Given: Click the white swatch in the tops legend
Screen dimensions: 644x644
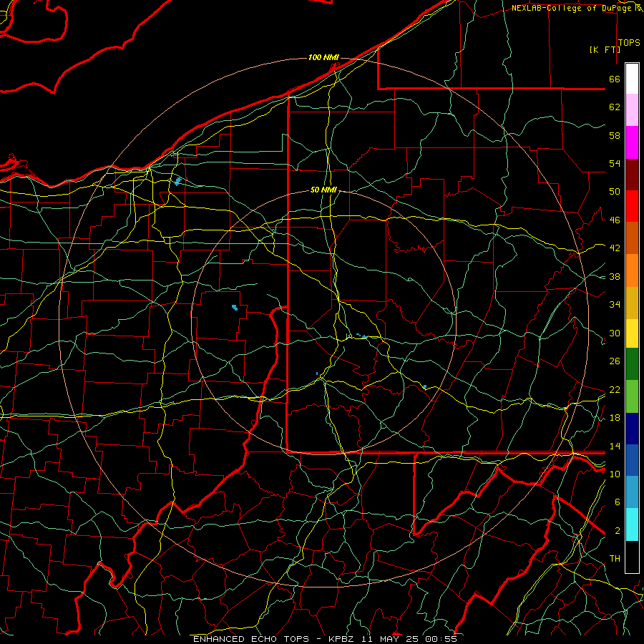Looking at the screenshot, I should [x=632, y=79].
